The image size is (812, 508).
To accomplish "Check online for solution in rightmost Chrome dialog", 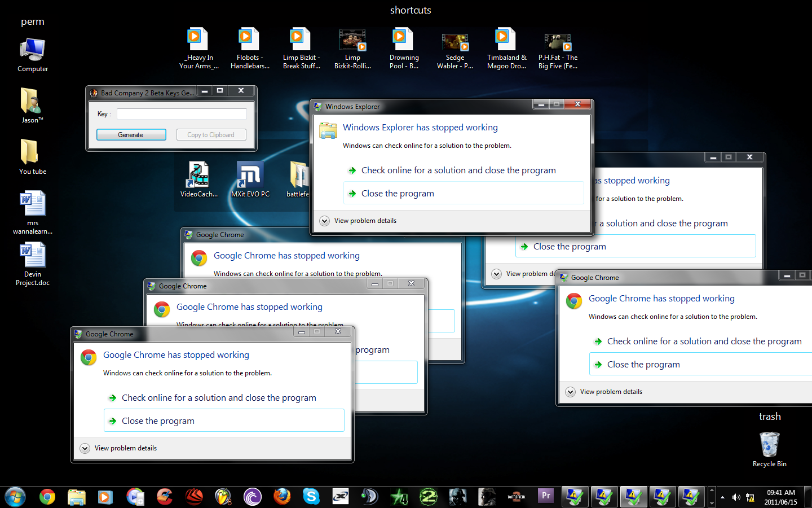I will (700, 341).
